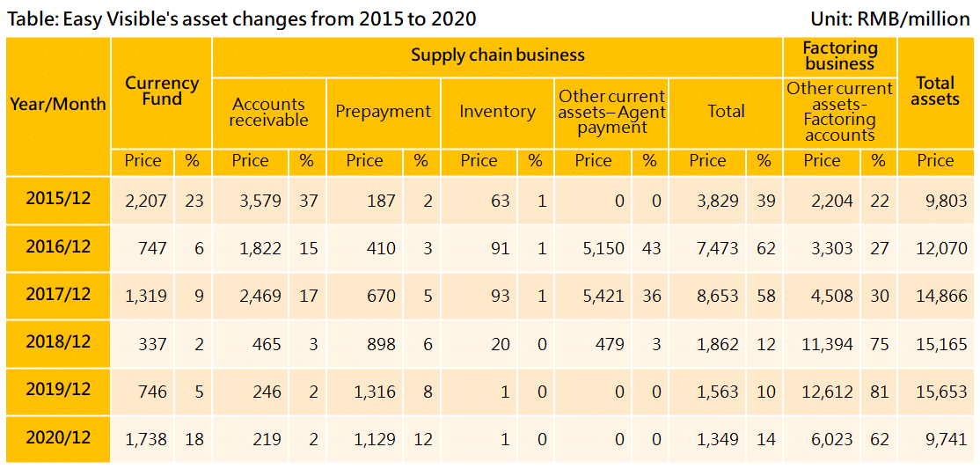Click prepayment value 670

point(381,297)
